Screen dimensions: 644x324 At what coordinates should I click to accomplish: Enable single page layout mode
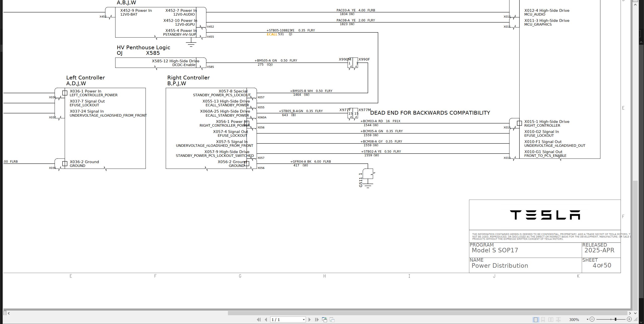click(x=536, y=319)
